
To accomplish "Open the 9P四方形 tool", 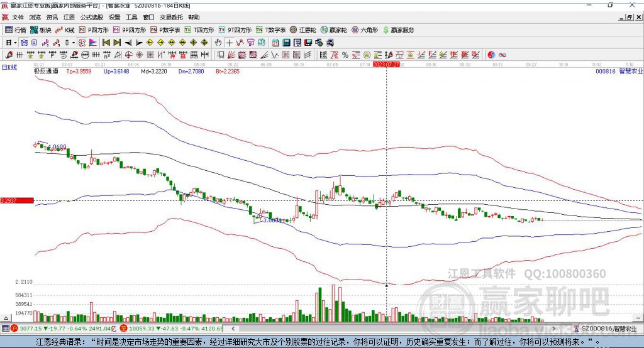I will [x=130, y=30].
